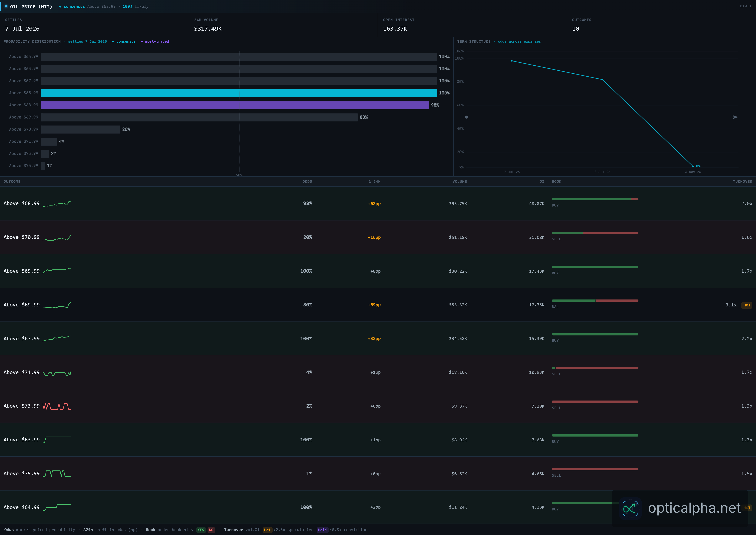Select the 7 Jul 26 point on term chart
Image resolution: width=756 pixels, height=535 pixels.
[512, 61]
